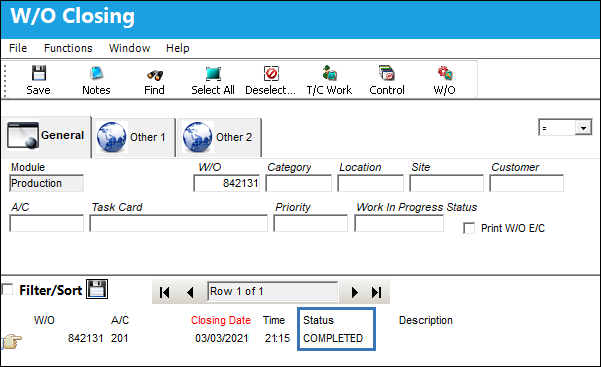Click the Customer input field
601x367 pixels.
pos(527,183)
